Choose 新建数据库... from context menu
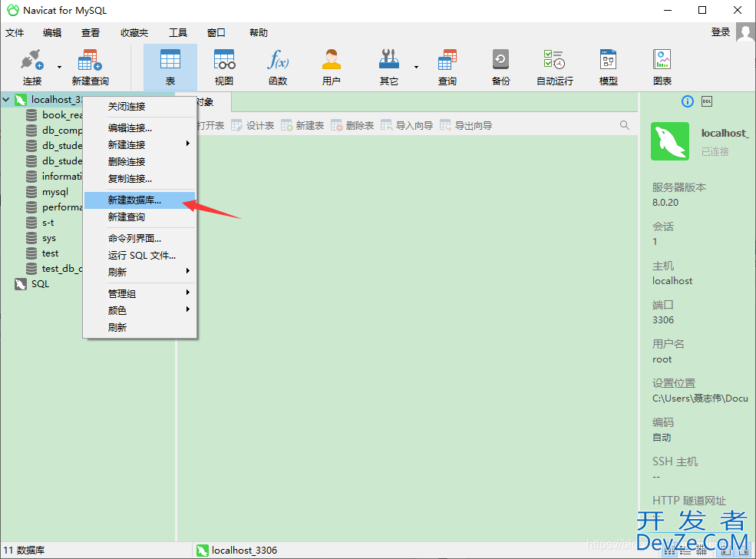Image resolution: width=756 pixels, height=559 pixels. (134, 200)
